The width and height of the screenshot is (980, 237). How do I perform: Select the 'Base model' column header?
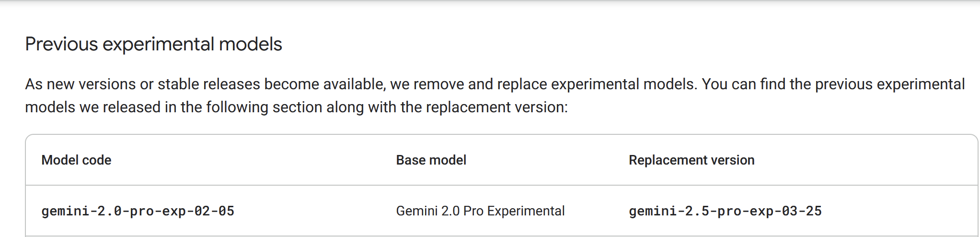431,160
